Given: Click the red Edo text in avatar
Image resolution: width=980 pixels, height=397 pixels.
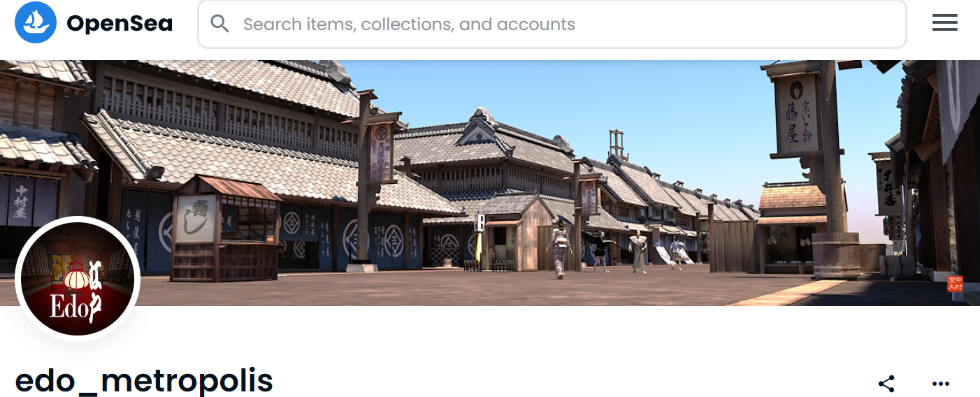Looking at the screenshot, I should pos(71,308).
